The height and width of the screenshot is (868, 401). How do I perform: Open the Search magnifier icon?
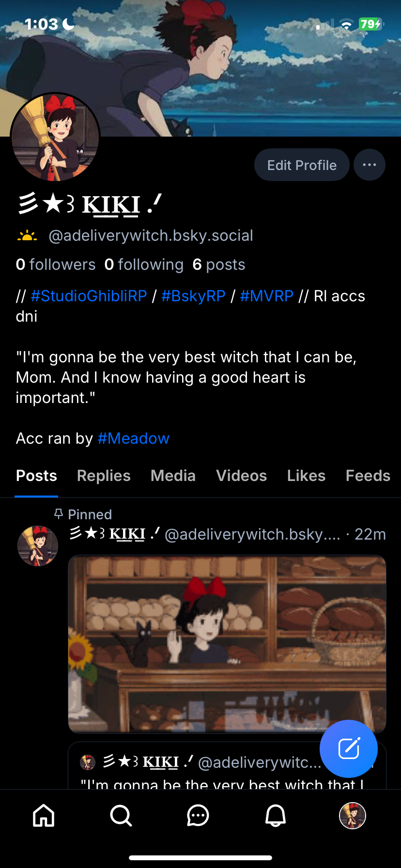[x=121, y=815]
